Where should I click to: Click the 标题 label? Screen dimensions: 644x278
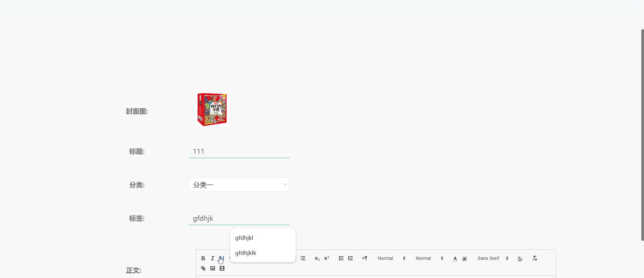[137, 152]
